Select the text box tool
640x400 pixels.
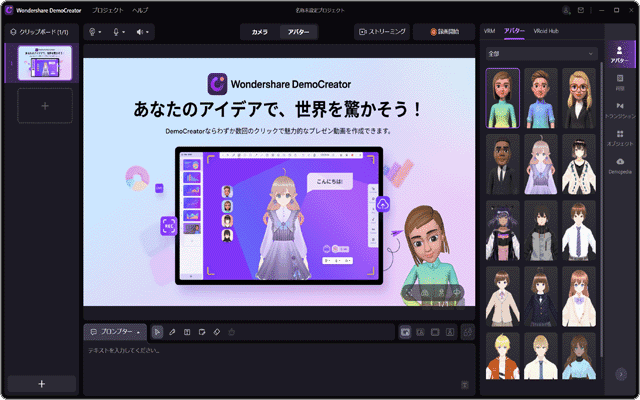187,332
